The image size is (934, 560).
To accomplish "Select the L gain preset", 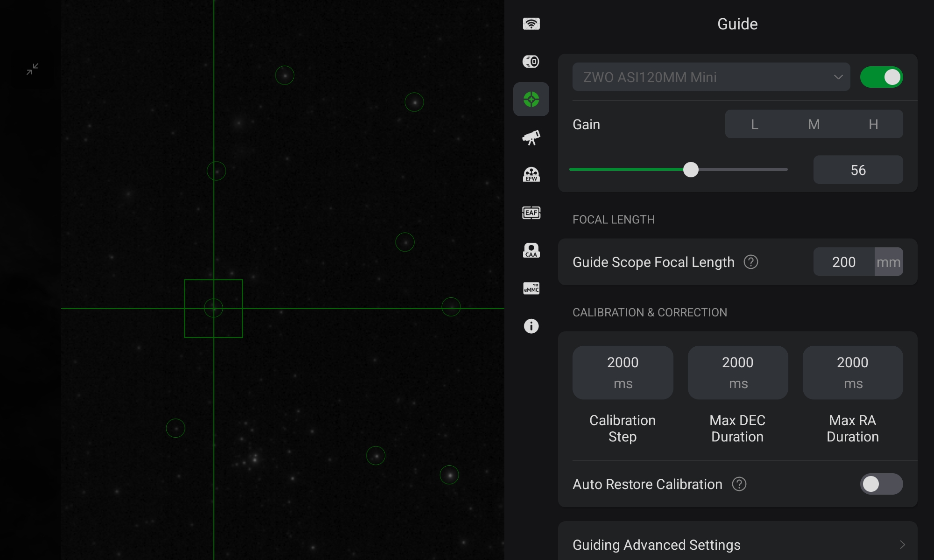I will click(754, 124).
